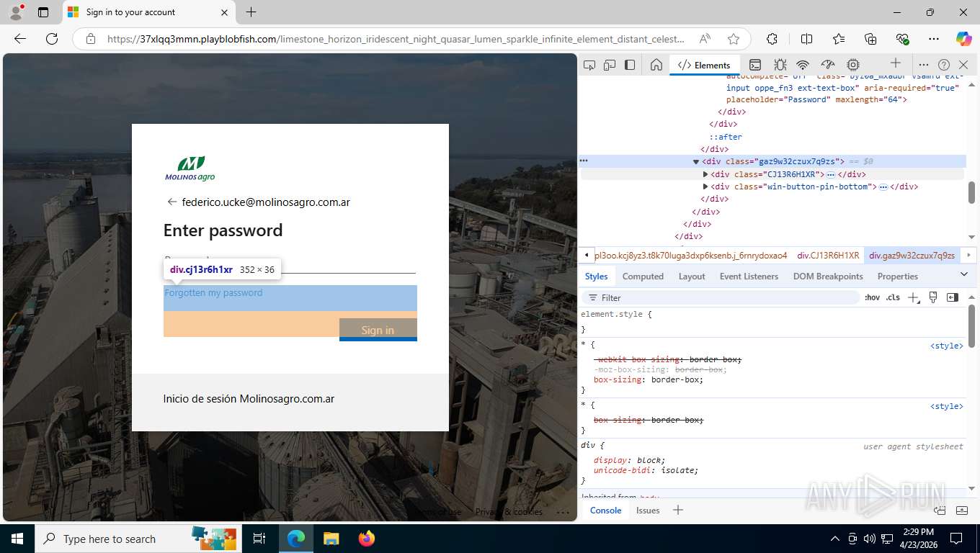Open Edge Settings and more menu
Viewport: 980px width, 553px height.
[934, 39]
